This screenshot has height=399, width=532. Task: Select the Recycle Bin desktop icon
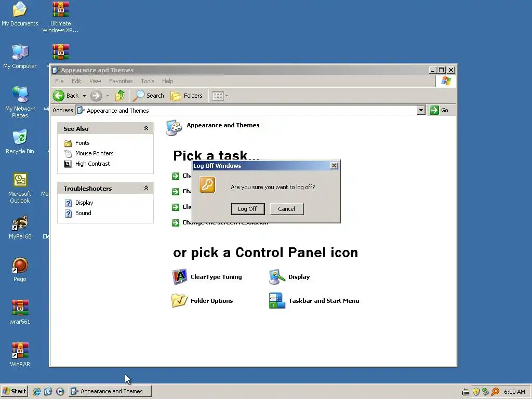(20, 142)
